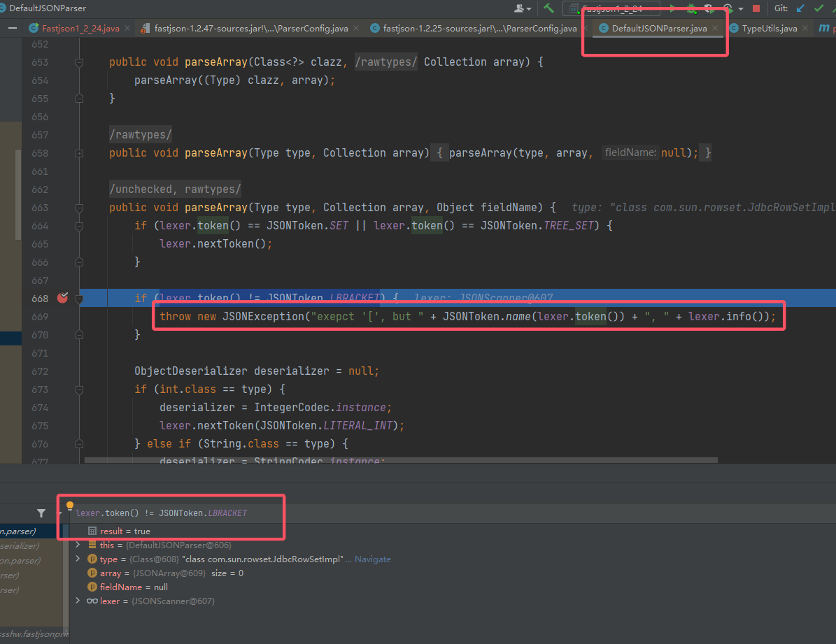Expand the 'this' variable node

pos(78,545)
